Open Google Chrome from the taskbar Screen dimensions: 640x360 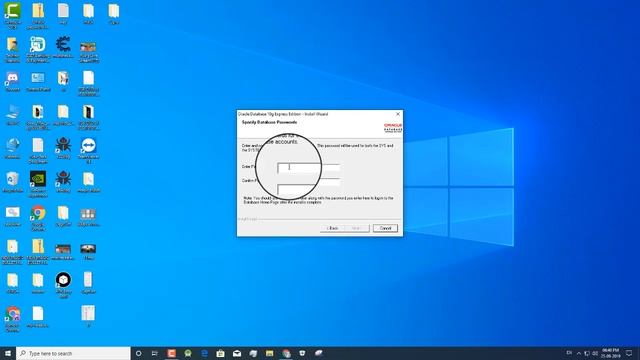tap(286, 353)
